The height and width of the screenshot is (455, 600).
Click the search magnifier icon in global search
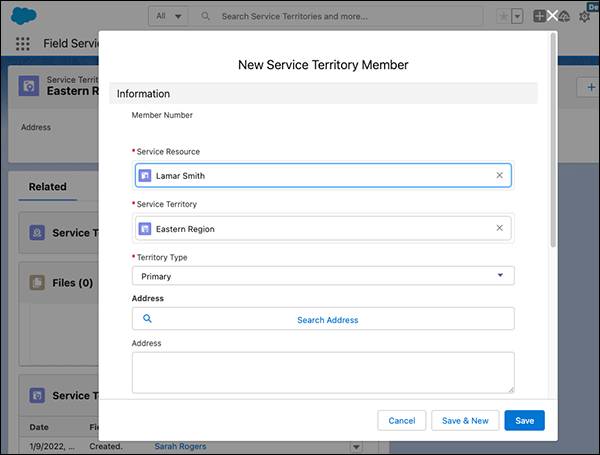pyautogui.click(x=205, y=16)
